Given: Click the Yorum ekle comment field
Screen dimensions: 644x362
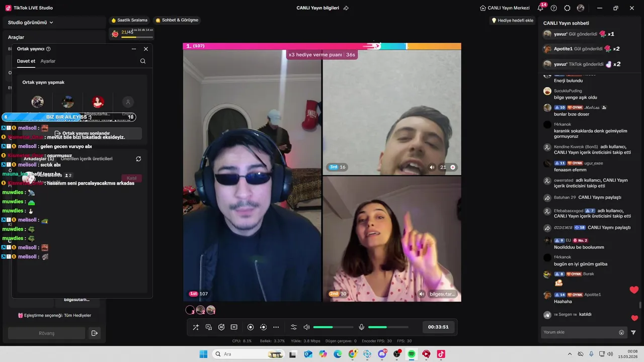Looking at the screenshot, I should coord(580,332).
